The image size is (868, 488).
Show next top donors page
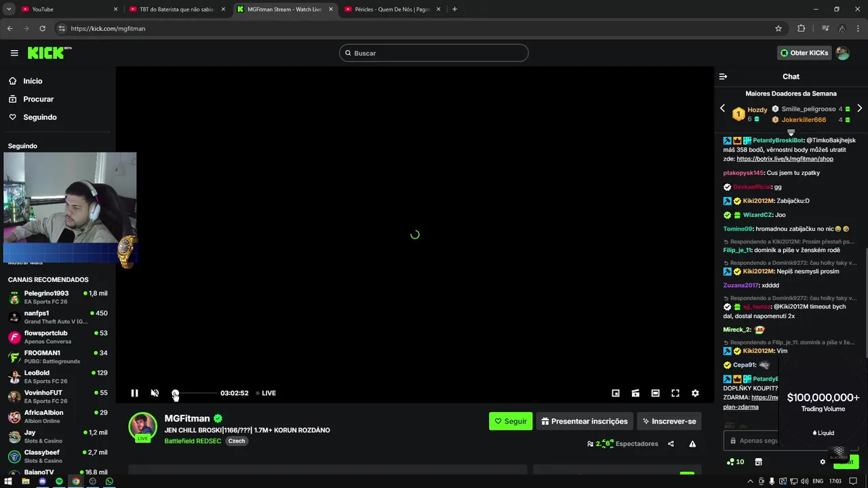[859, 108]
